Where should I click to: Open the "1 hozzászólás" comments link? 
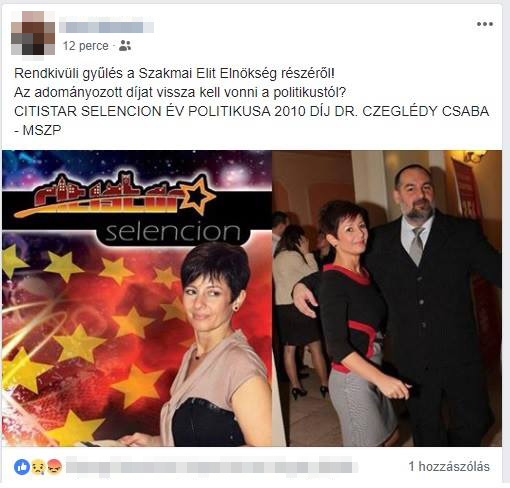point(449,466)
